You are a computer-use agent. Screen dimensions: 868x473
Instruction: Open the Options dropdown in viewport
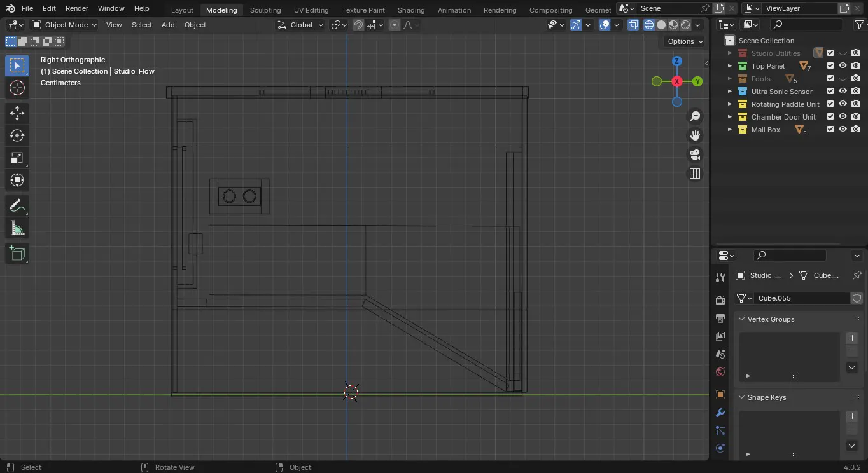685,41
